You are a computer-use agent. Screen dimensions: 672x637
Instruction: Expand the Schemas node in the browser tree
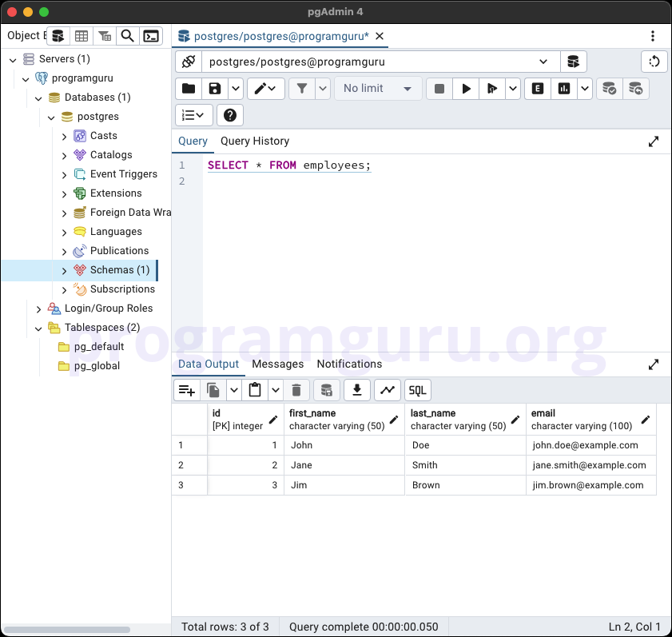pyautogui.click(x=66, y=269)
